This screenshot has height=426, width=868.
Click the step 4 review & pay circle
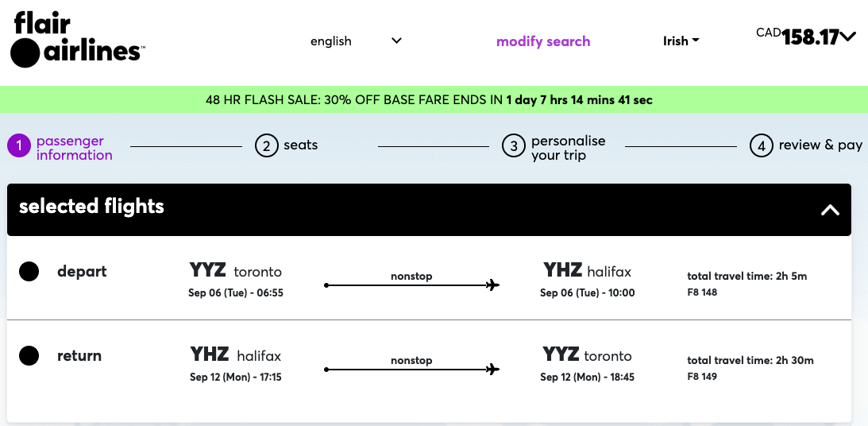point(761,145)
